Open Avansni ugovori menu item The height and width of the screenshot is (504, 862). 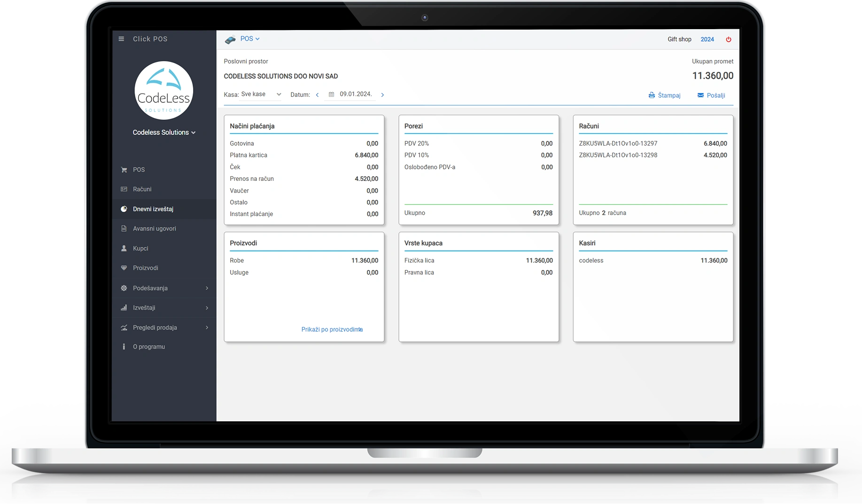pos(164,229)
